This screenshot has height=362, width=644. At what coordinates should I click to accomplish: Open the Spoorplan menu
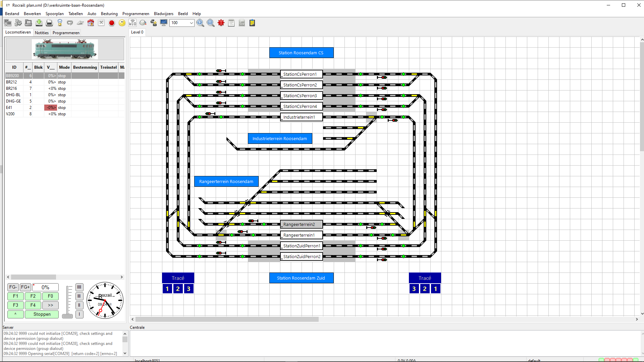coord(54,14)
